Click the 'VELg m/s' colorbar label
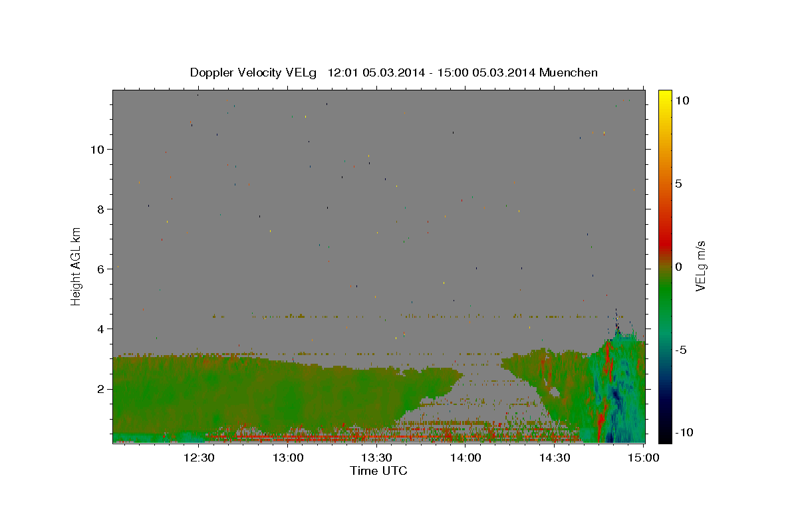Screen dimensions: 798x532 coord(700,266)
